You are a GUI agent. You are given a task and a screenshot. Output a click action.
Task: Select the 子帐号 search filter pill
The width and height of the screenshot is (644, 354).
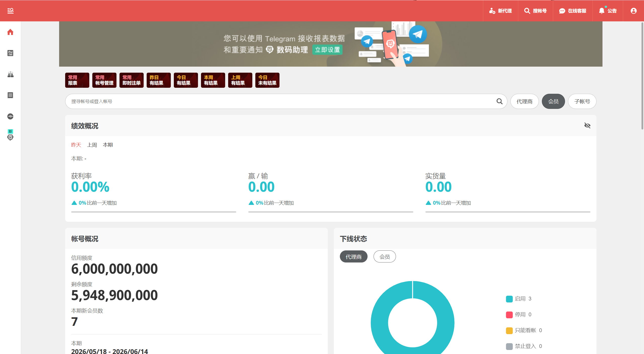pos(582,101)
